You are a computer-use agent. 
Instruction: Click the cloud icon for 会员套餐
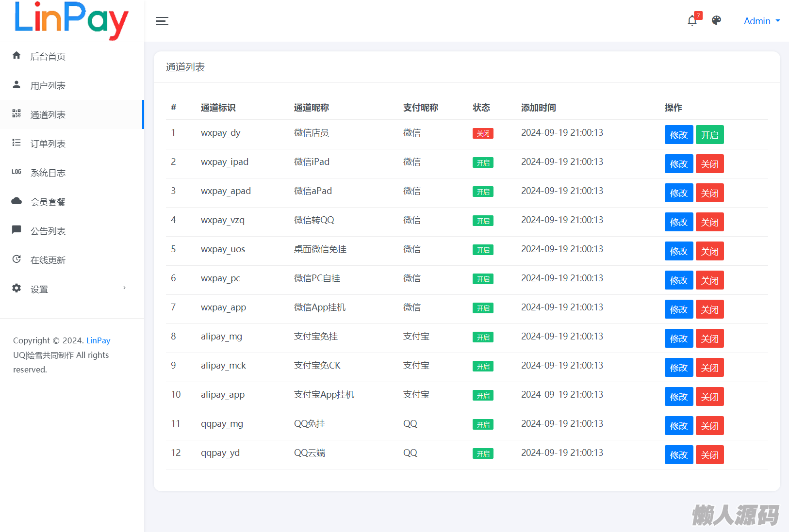point(16,201)
